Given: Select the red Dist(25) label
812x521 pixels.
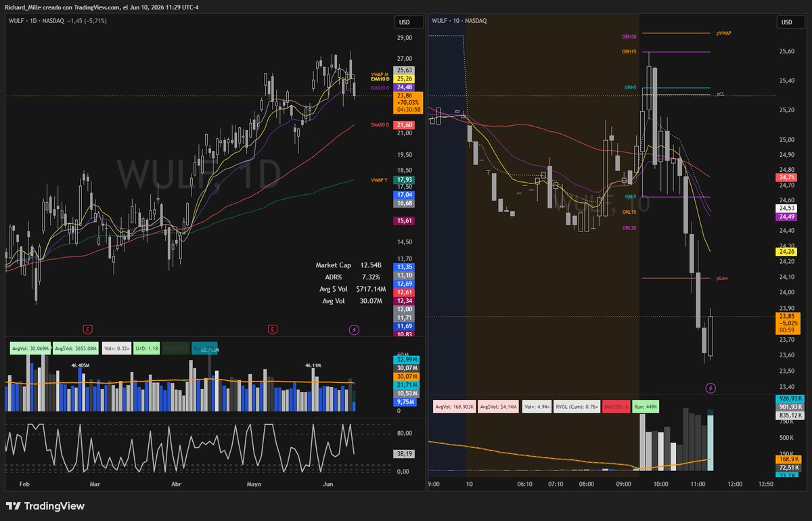Looking at the screenshot, I should (x=616, y=407).
